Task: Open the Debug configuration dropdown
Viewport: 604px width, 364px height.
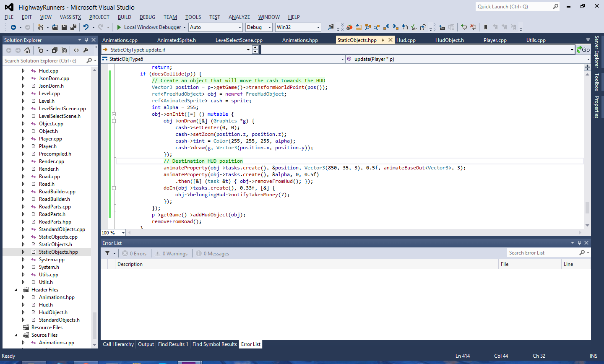Action: 259,27
